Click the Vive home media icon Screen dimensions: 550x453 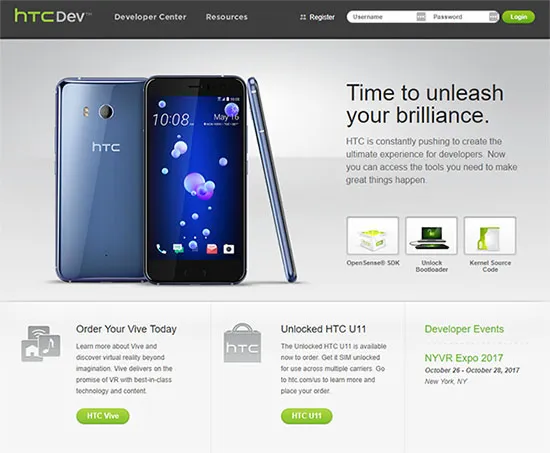tap(41, 344)
